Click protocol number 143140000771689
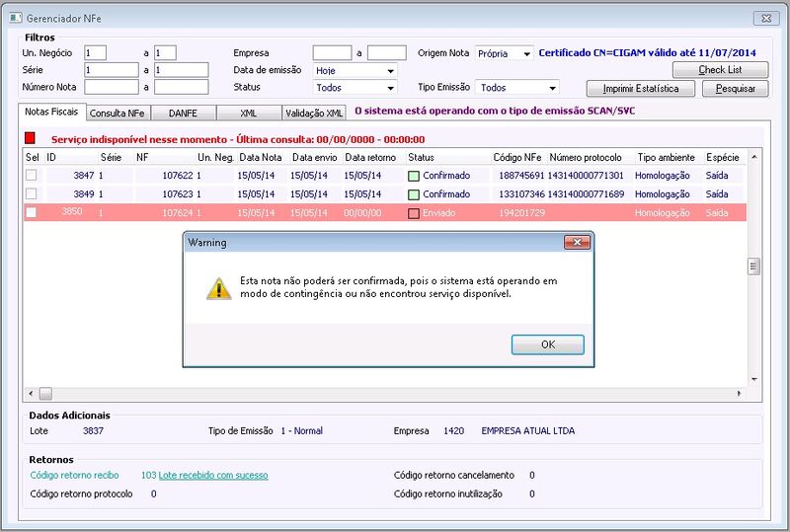This screenshot has width=790, height=532. pos(586,194)
